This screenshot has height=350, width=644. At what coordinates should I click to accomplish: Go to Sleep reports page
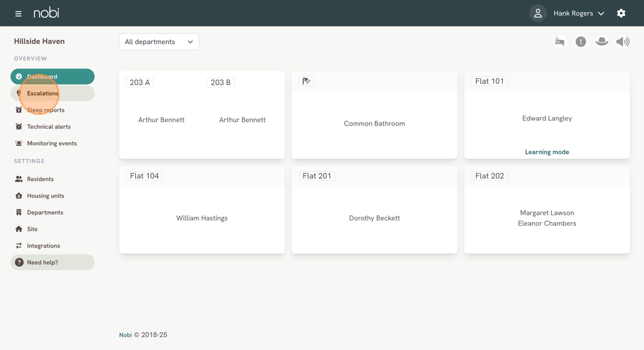[45, 110]
